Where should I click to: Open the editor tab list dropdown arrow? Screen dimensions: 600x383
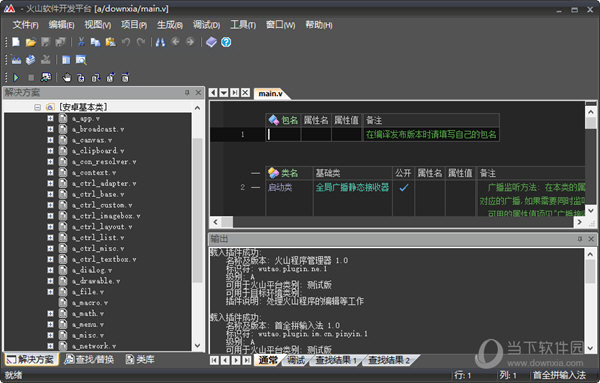click(x=224, y=93)
